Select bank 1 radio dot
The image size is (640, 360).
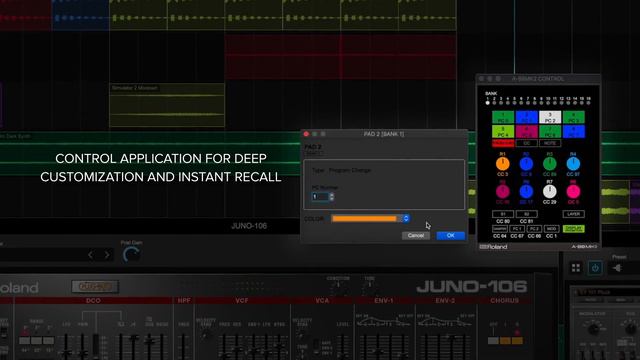[x=487, y=103]
